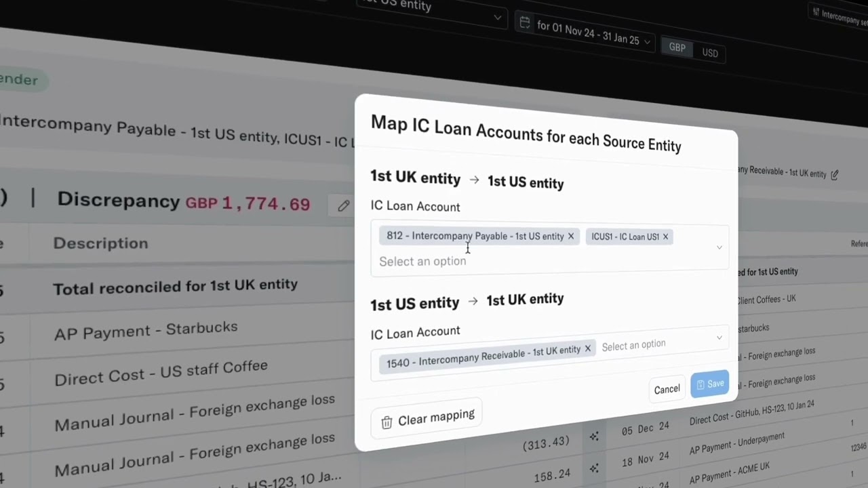
Task: Select the 1540 - Intercompany Receivable tag text
Action: click(x=484, y=356)
